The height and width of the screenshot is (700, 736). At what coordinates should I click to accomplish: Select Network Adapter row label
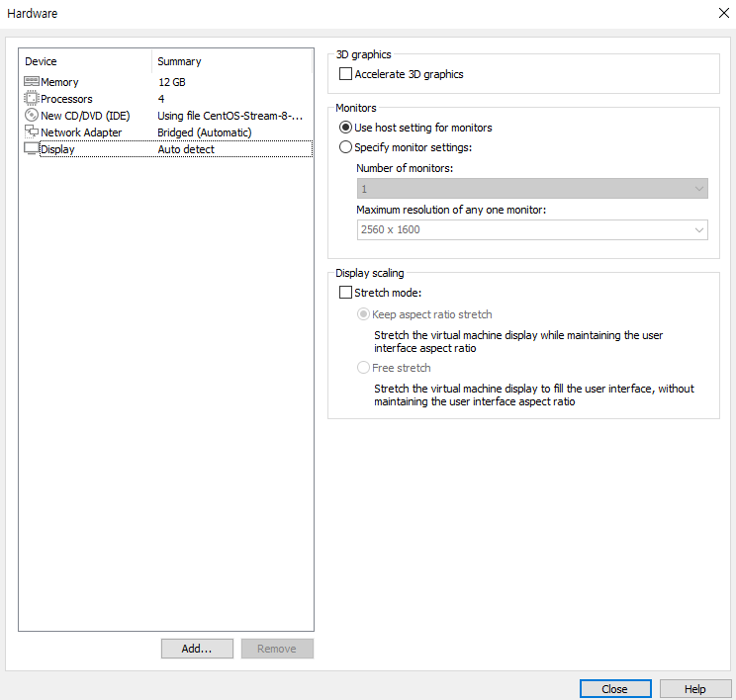[81, 132]
